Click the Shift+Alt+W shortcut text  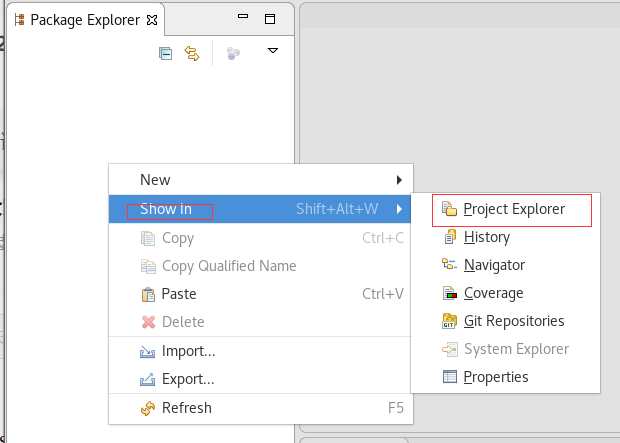pyautogui.click(x=337, y=209)
